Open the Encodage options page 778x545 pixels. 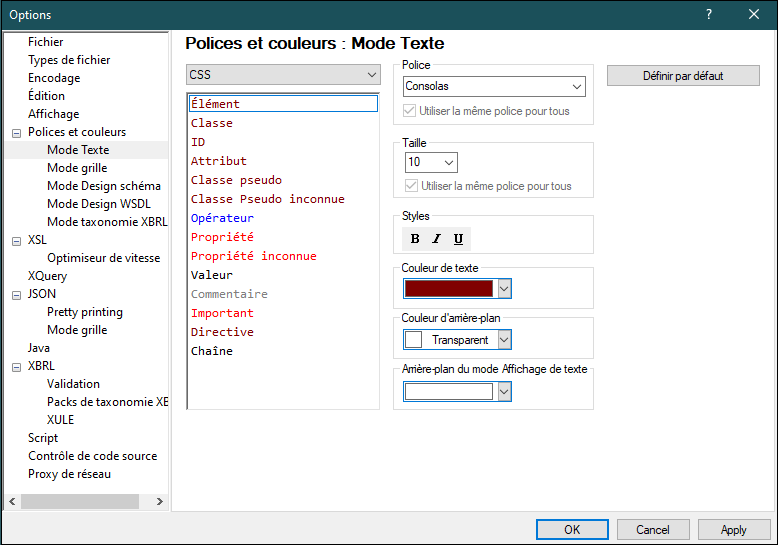54,78
